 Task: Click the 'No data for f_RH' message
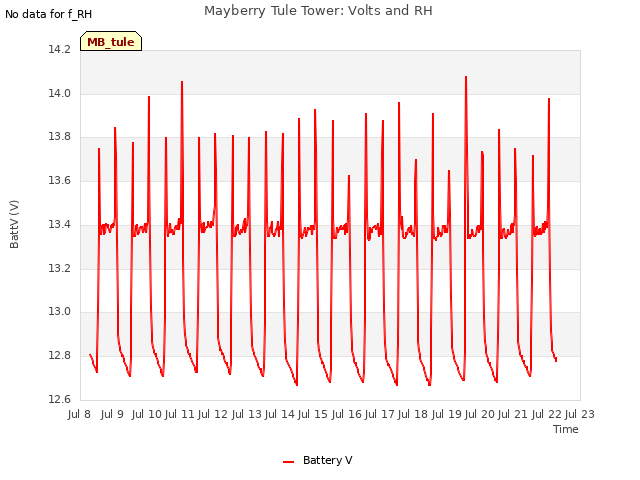pos(48,14)
